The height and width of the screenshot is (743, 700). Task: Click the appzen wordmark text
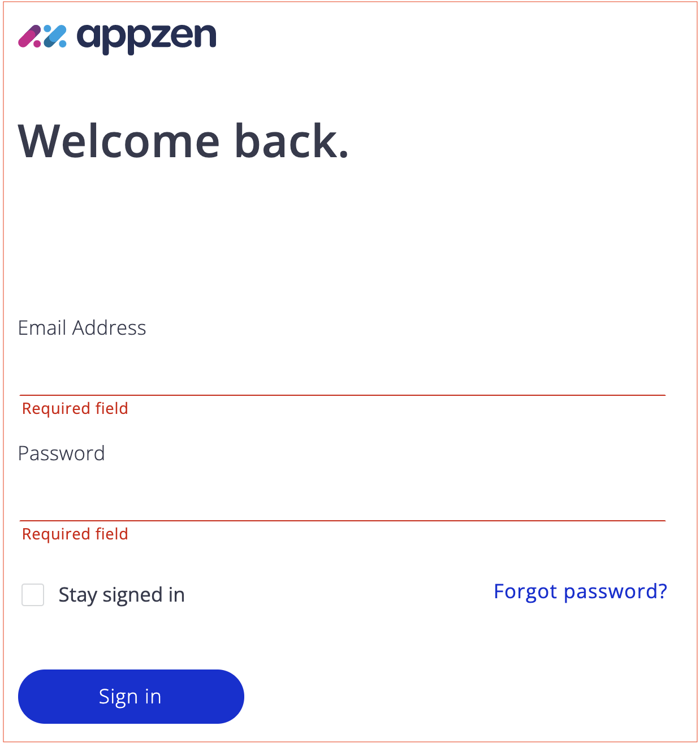[146, 38]
